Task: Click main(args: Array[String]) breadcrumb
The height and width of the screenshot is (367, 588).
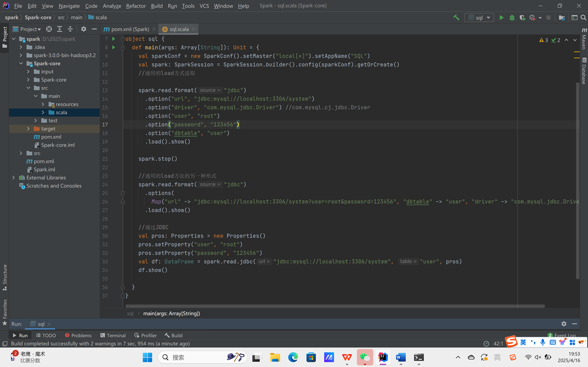Action: click(171, 313)
